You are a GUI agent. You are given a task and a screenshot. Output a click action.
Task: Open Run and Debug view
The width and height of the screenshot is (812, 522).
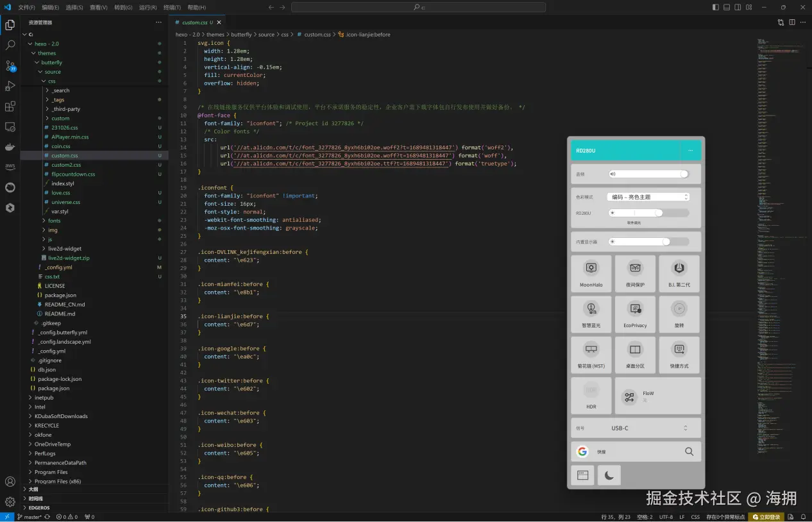tap(10, 86)
